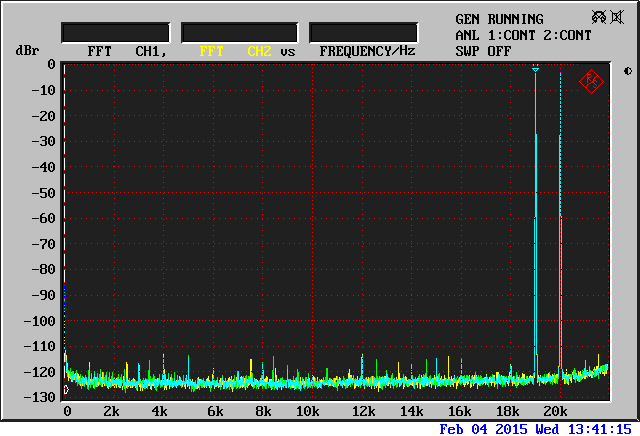
Task: Click the ANL 1:CONT 2:CONT status
Action: pyautogui.click(x=523, y=35)
